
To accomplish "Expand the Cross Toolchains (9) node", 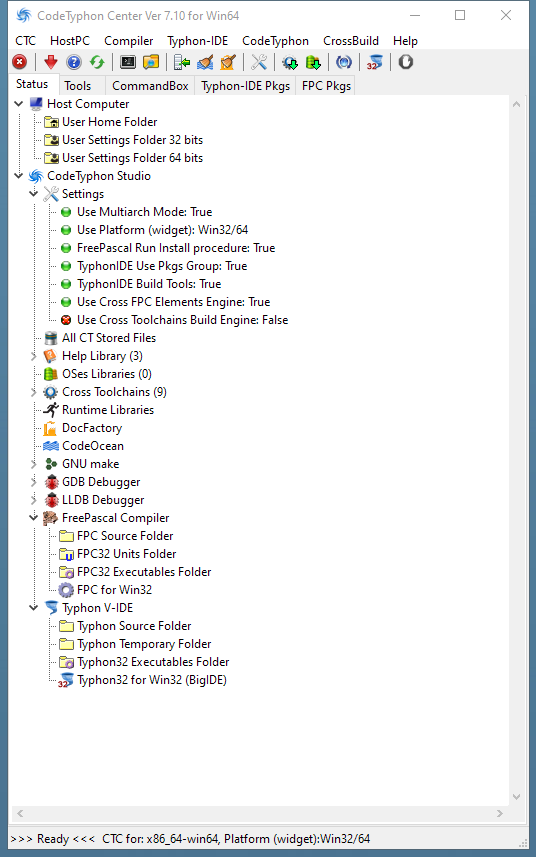I will pos(33,392).
